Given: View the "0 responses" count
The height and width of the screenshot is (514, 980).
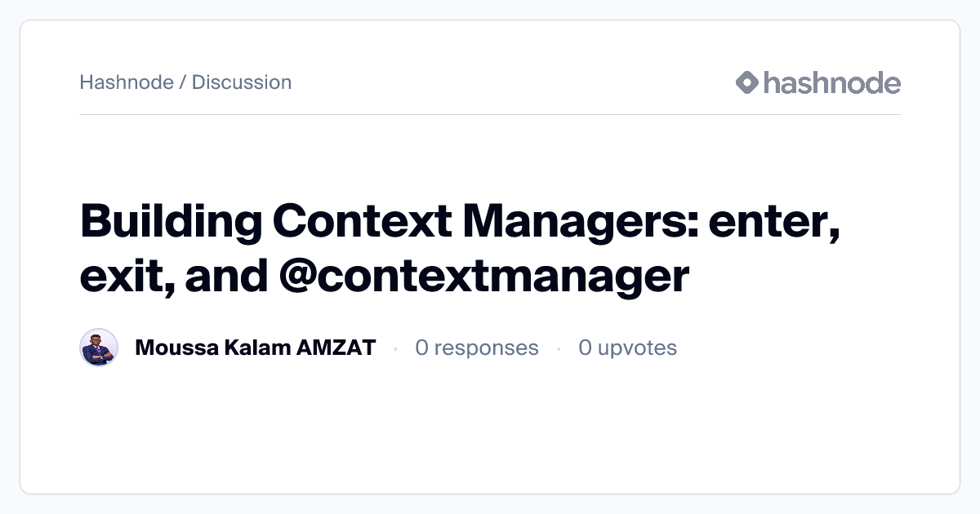Looking at the screenshot, I should tap(477, 348).
